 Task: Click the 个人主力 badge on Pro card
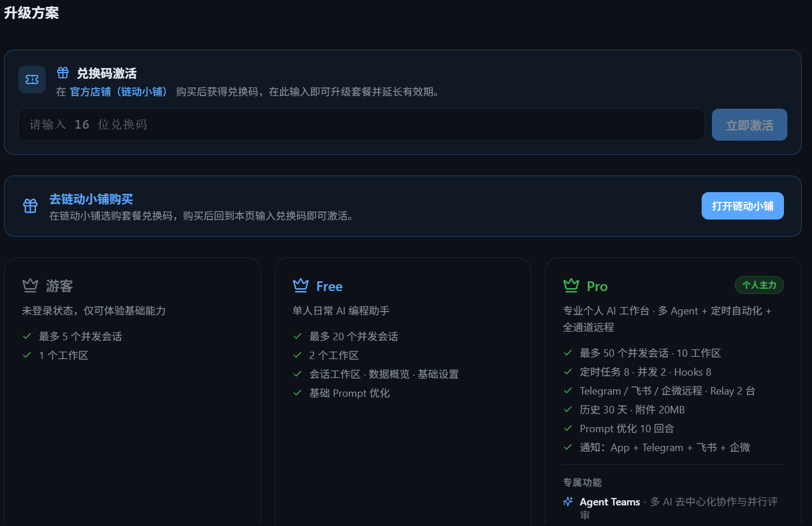(759, 285)
